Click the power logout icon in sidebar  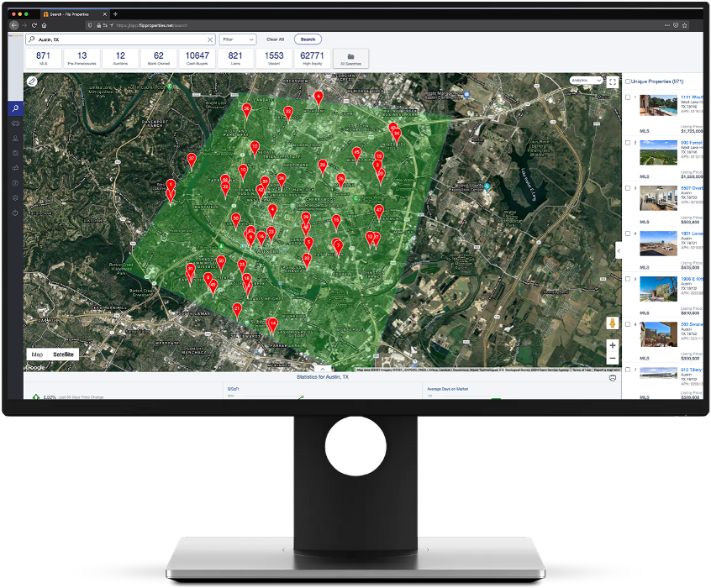click(x=15, y=213)
